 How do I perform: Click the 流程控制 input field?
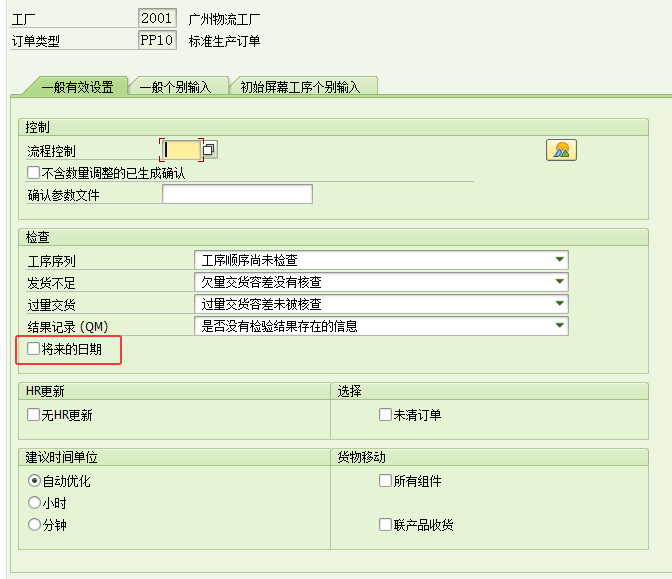[x=182, y=150]
